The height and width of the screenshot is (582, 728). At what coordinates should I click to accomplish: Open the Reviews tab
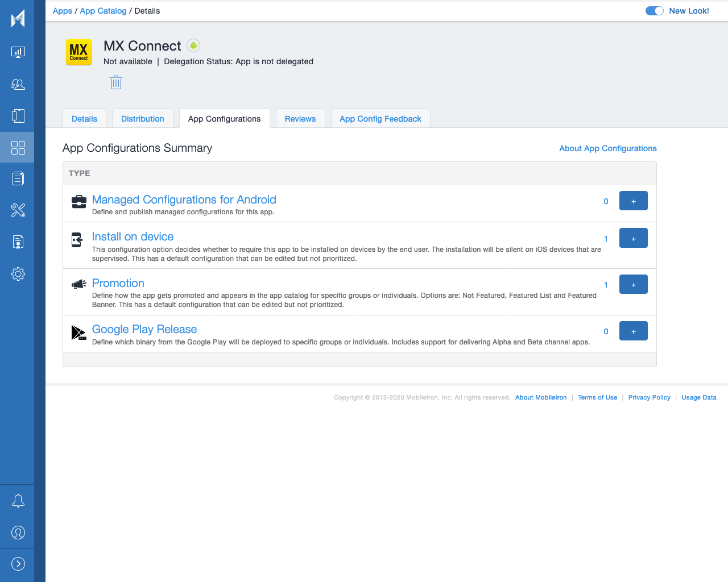tap(300, 118)
